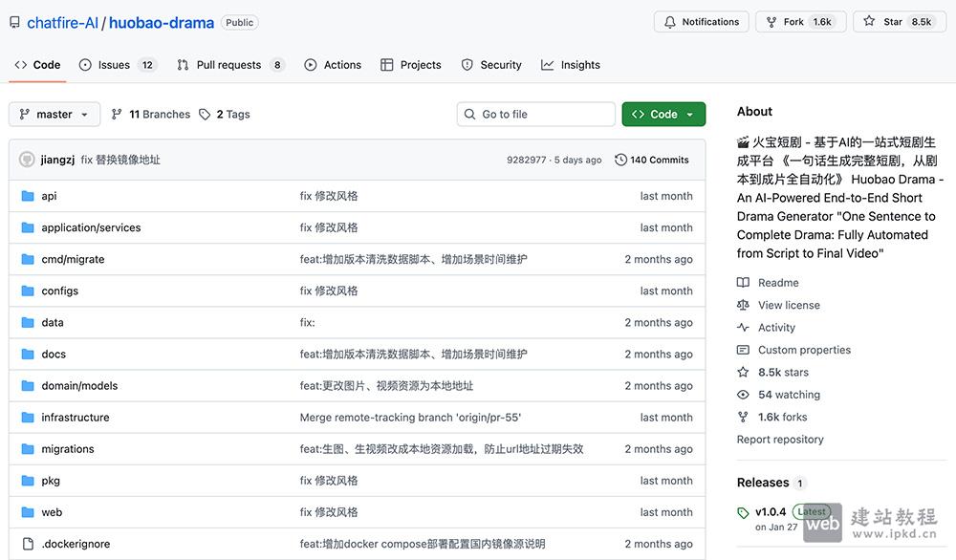
Task: Open the infrastructure folder
Action: [76, 417]
